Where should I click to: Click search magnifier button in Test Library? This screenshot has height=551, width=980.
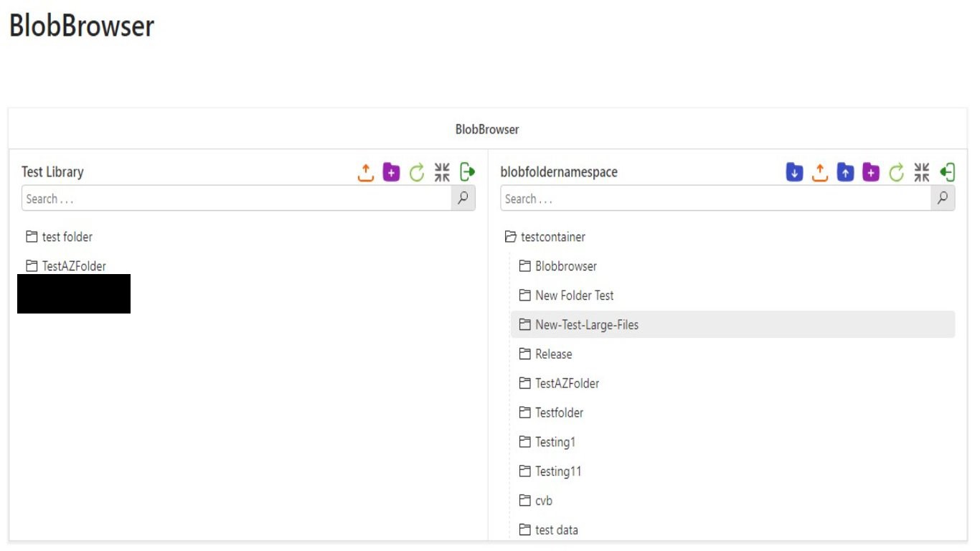[x=463, y=199]
